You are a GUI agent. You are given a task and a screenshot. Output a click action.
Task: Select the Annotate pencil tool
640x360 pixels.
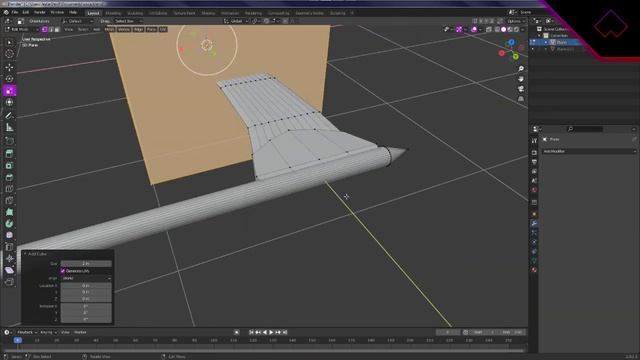coord(9,116)
